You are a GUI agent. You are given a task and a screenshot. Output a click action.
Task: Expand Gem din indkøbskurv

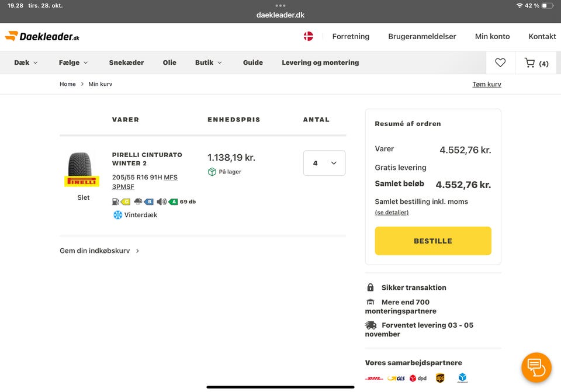[99, 251]
